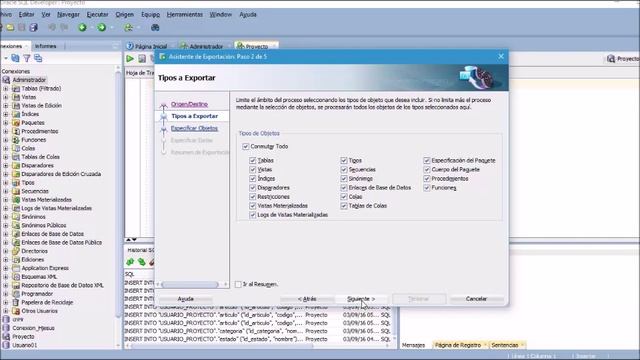The image size is (640, 360).
Task: Expand the Disparadores tree node
Action: click(6, 166)
